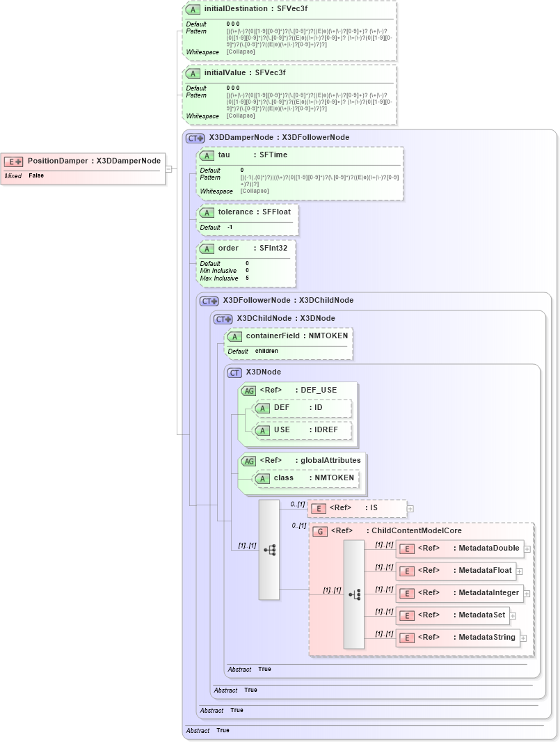Click the E icon of MetadataString
Screen dimensions: 560x742
[407, 638]
